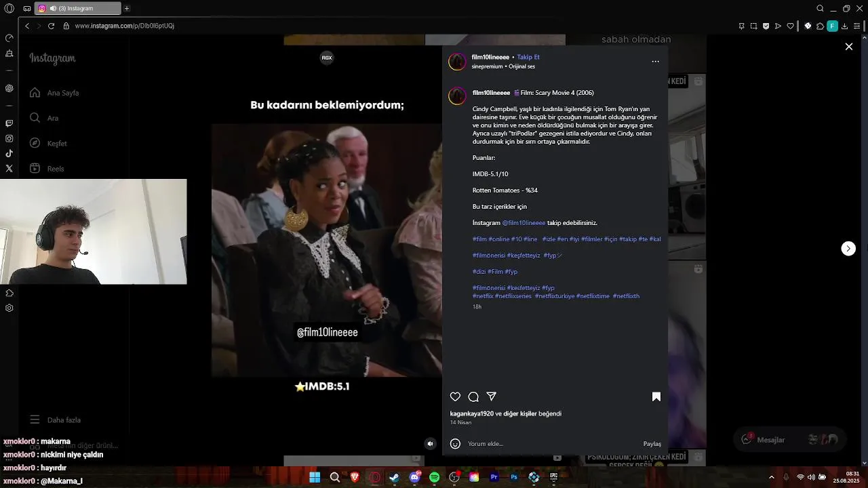Open the ad-blocker shield icon
Image resolution: width=868 pixels, height=488 pixels.
point(766,26)
